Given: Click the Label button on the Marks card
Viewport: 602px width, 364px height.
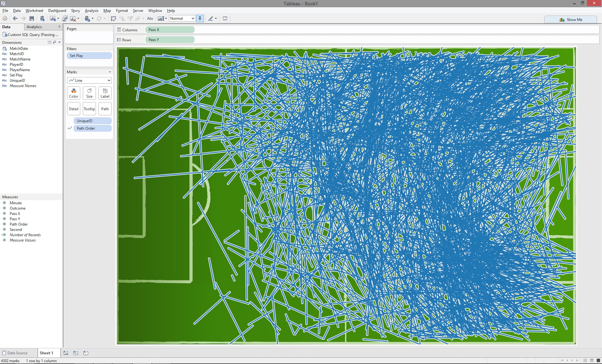Looking at the screenshot, I should [x=105, y=93].
